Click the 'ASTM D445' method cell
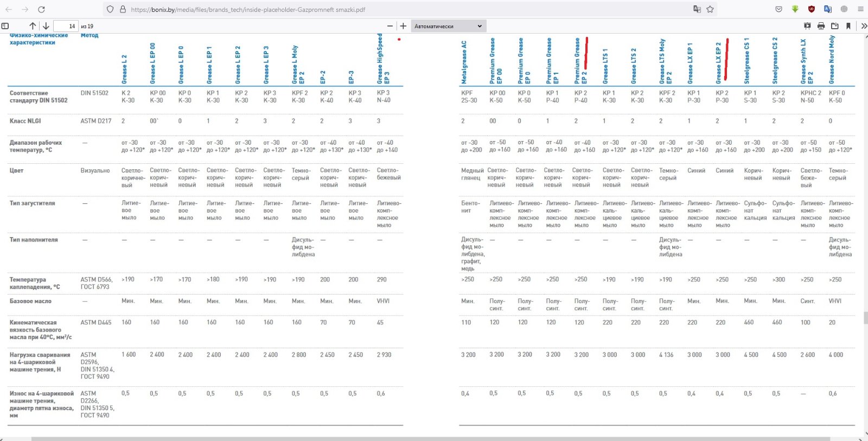 pyautogui.click(x=96, y=322)
